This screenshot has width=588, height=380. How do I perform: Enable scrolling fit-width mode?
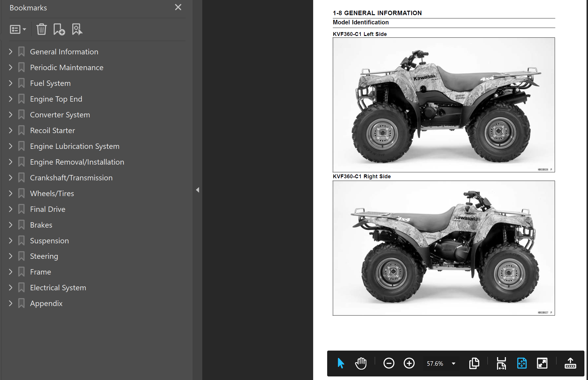[501, 363]
